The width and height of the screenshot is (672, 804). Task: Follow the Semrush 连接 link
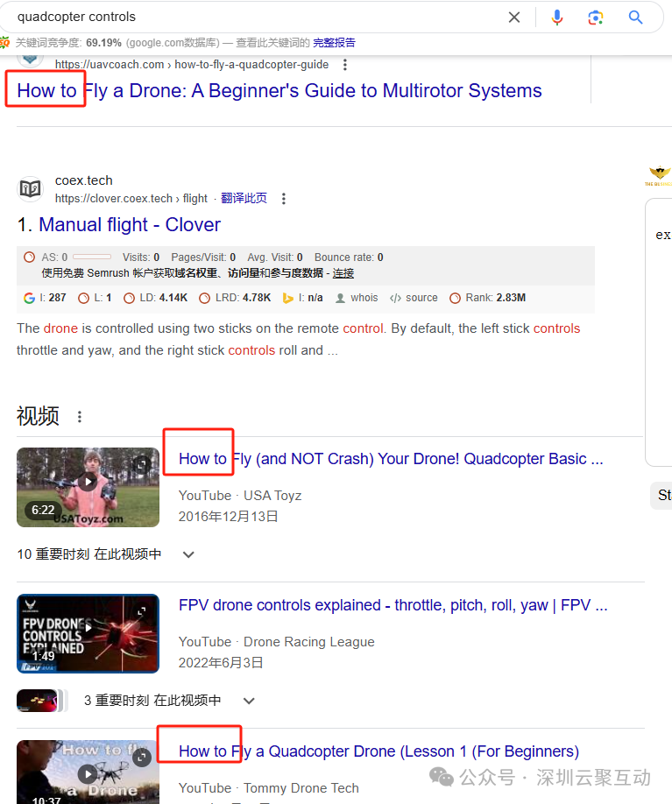pyautogui.click(x=343, y=273)
